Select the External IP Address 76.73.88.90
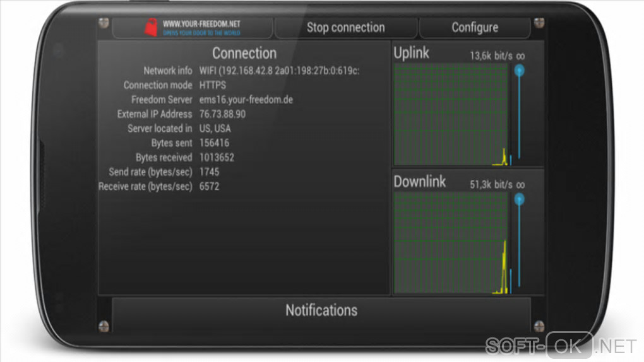644x362 pixels. (x=222, y=114)
